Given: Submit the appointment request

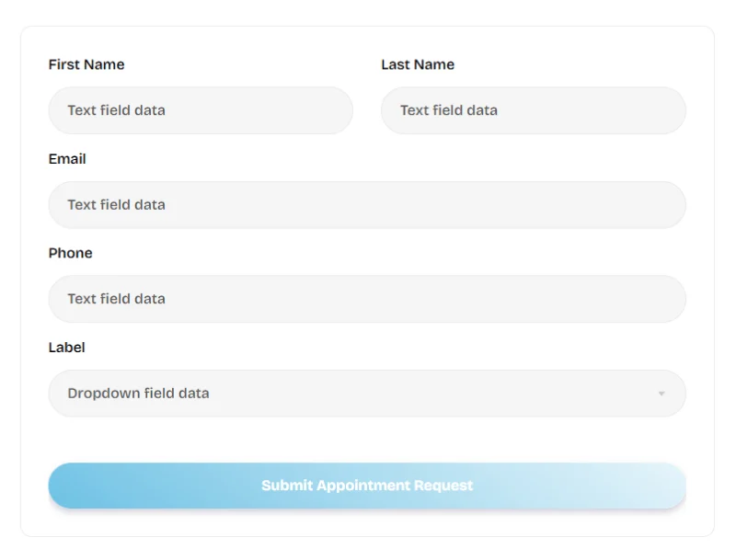Looking at the screenshot, I should 367,486.
